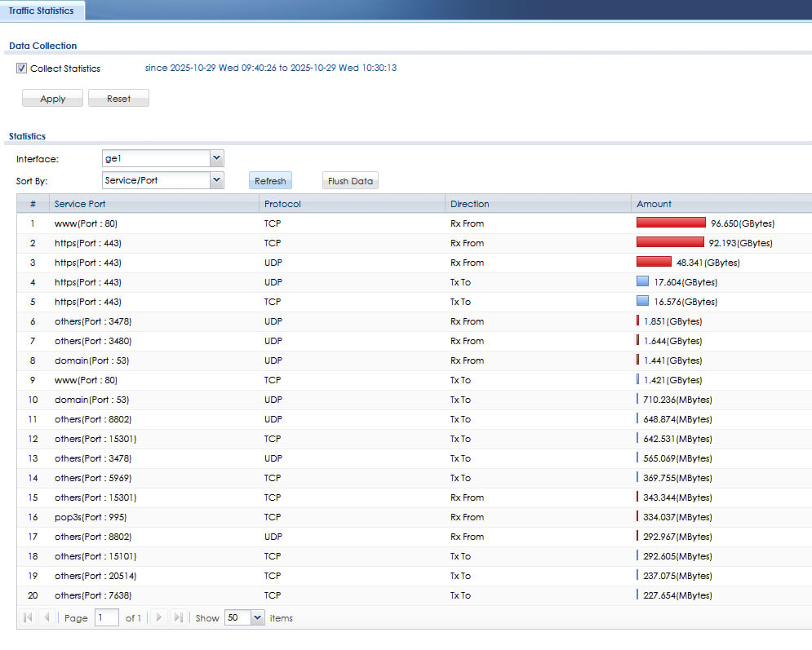812x650 pixels.
Task: Click the red bar for 48.341 GBytes
Action: click(x=654, y=261)
